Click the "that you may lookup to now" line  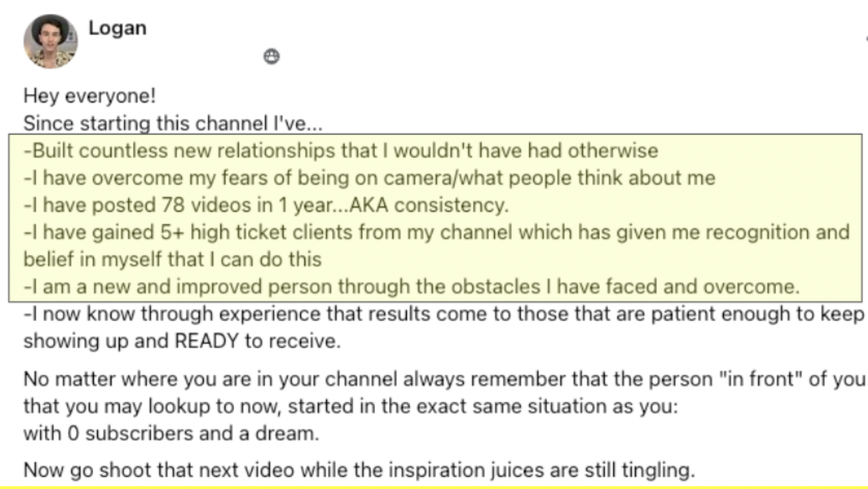point(350,406)
